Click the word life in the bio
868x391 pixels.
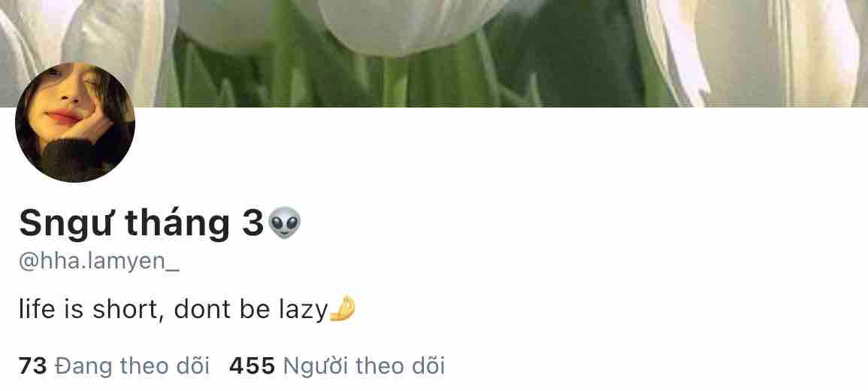37,309
